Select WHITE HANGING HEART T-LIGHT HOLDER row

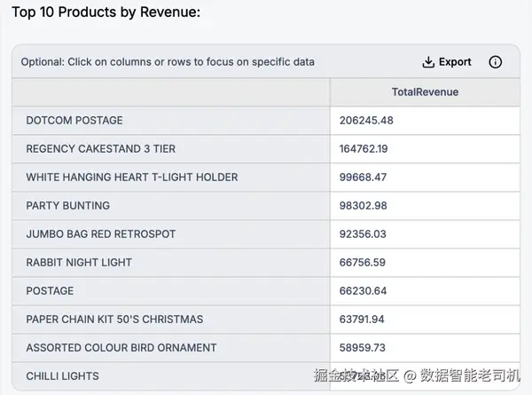coord(131,178)
